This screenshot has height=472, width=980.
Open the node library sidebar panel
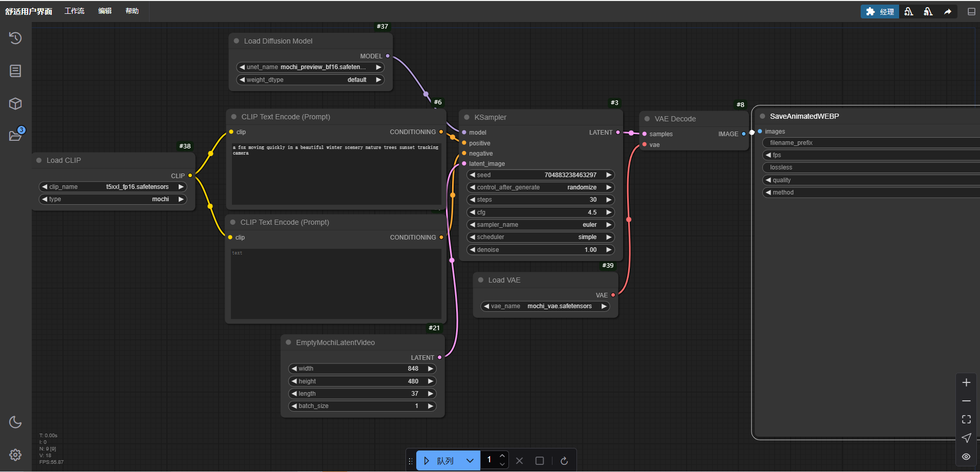[x=15, y=71]
